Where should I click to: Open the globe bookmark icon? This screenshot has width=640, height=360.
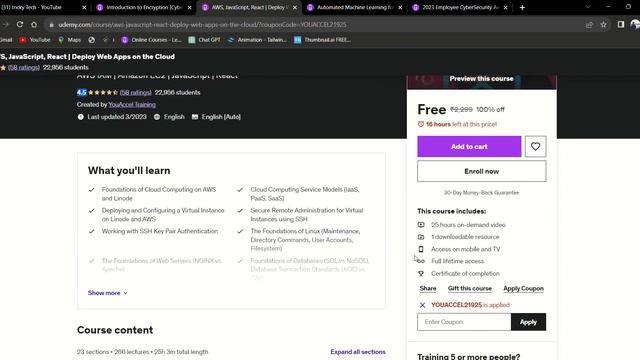click(x=91, y=40)
